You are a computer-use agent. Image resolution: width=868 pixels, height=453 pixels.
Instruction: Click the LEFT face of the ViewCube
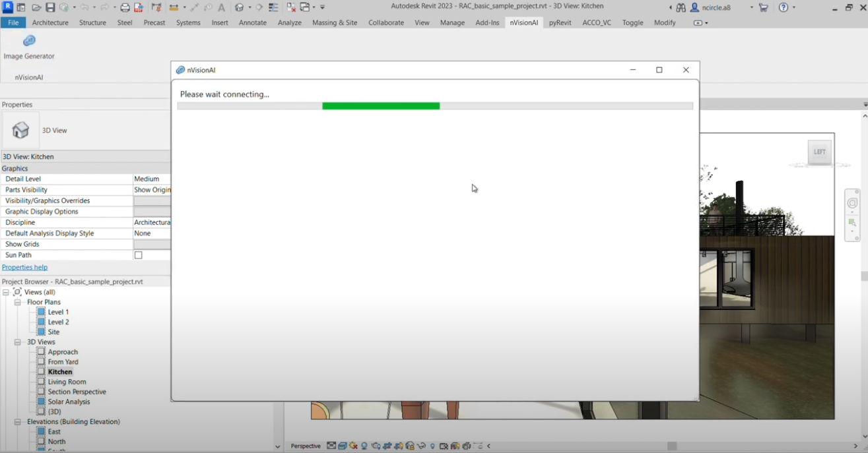coord(819,152)
